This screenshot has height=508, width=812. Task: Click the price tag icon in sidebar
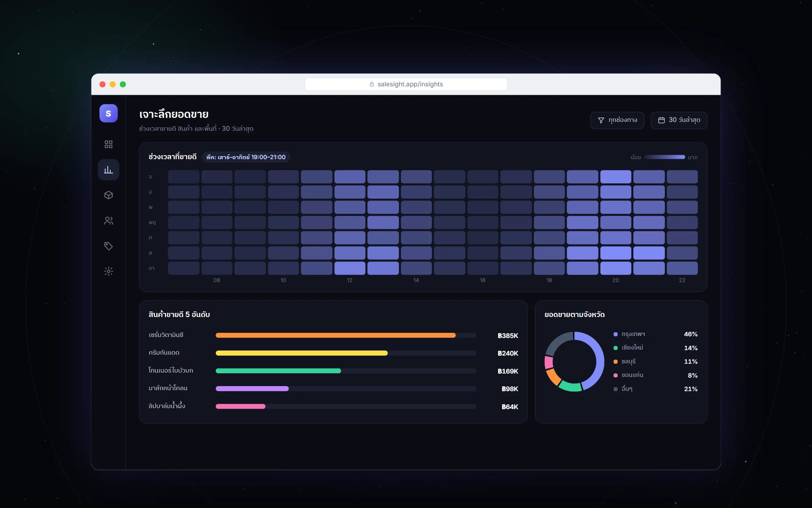[108, 246]
